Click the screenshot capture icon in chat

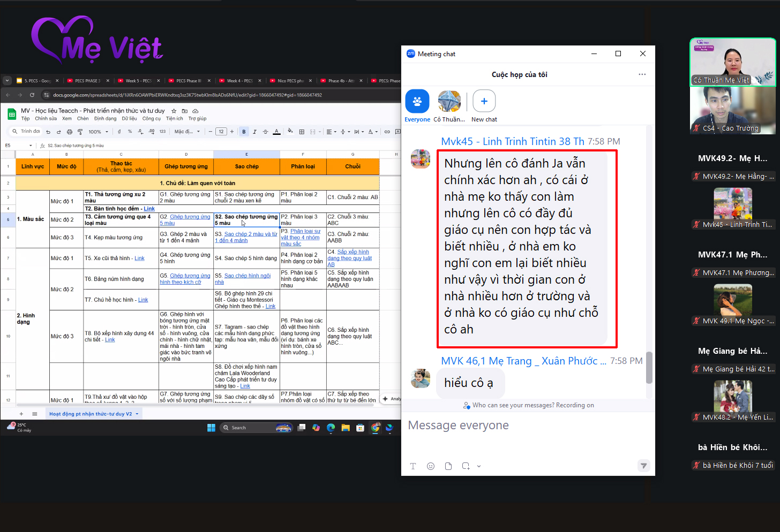point(466,466)
